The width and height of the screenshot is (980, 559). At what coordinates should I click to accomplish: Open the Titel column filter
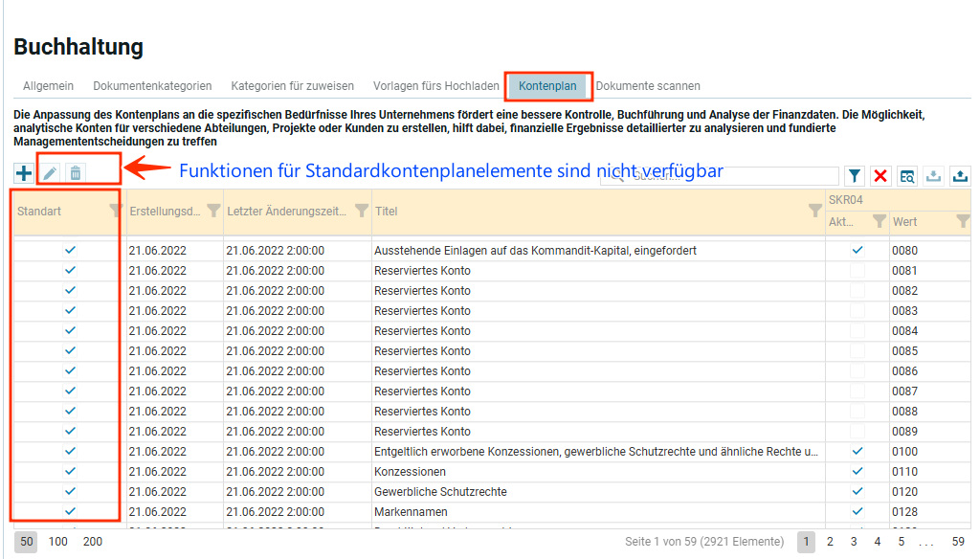point(814,211)
